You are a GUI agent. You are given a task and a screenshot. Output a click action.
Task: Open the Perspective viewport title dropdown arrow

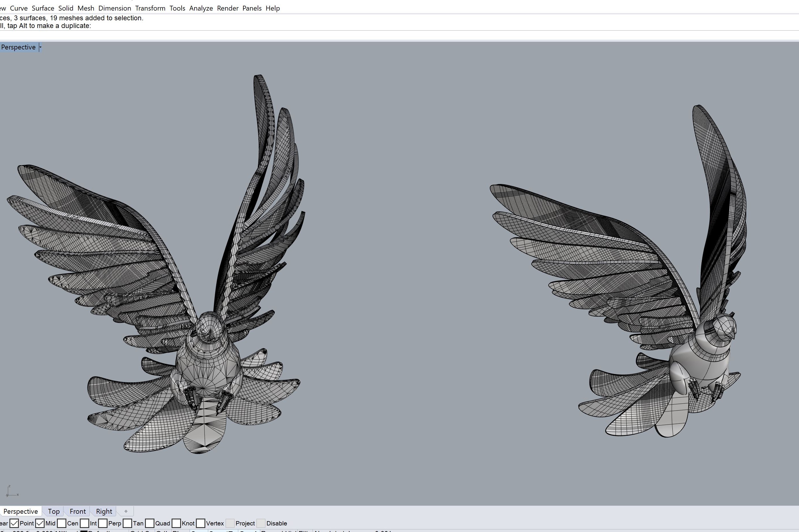pos(40,47)
